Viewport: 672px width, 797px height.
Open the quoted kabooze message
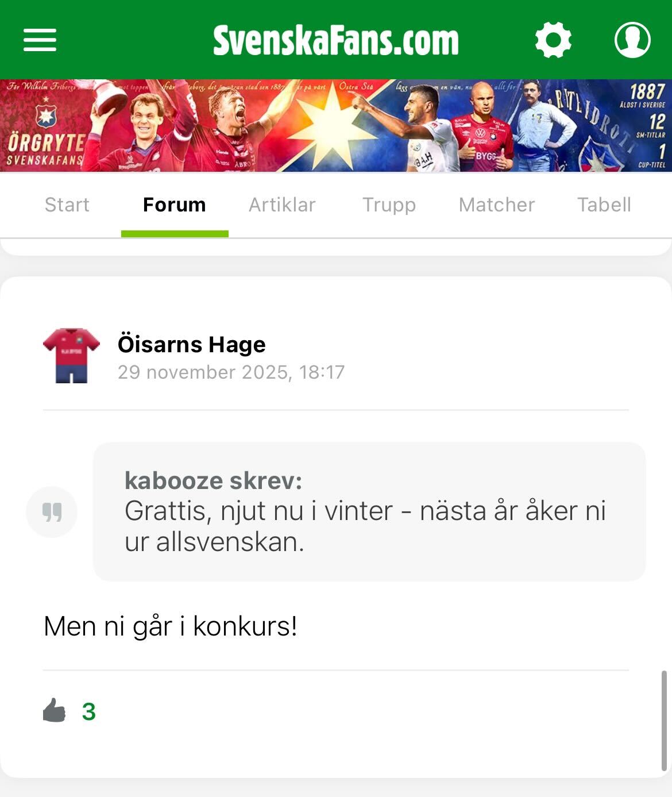(x=369, y=511)
